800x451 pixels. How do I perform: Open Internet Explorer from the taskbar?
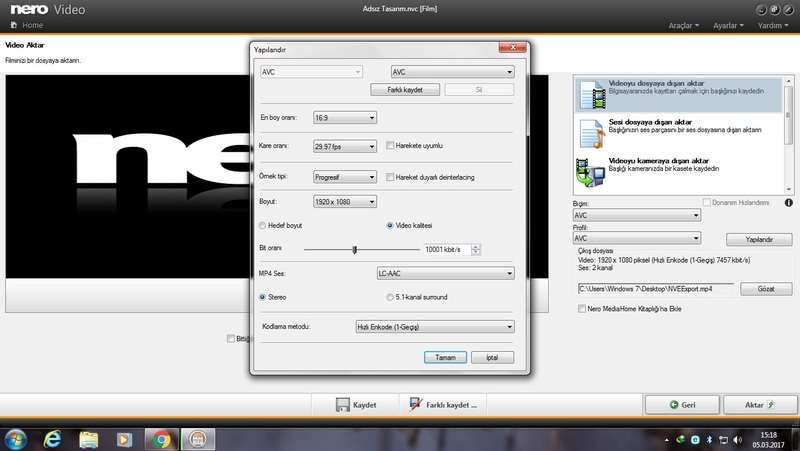(x=52, y=439)
